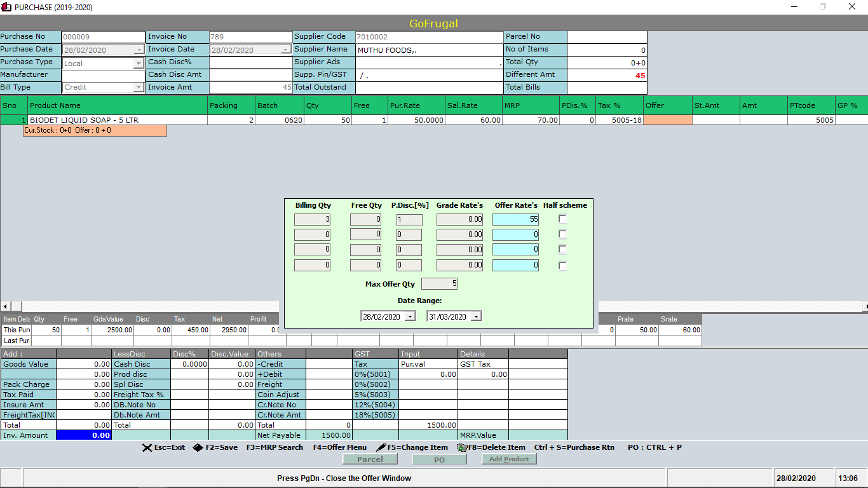The width and height of the screenshot is (868, 488).
Task: Click the Product Name column header
Action: point(118,105)
